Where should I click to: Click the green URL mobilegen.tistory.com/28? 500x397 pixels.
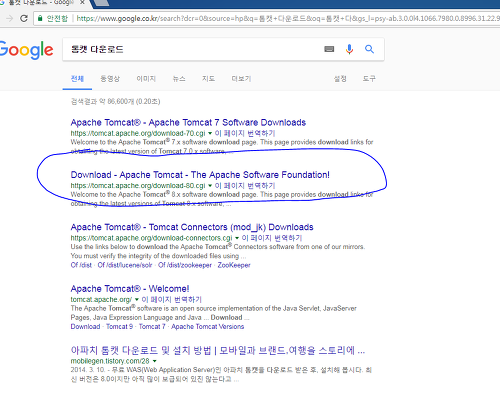coord(110,361)
